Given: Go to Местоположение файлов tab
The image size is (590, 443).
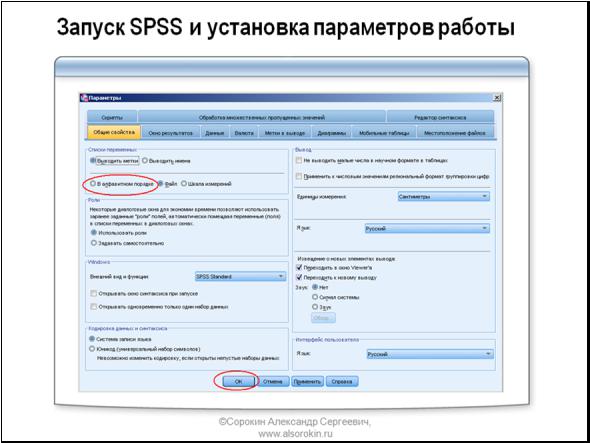Looking at the screenshot, I should coord(455,133).
